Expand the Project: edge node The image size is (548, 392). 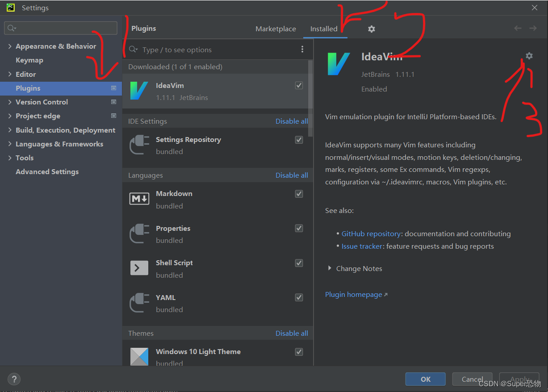10,116
